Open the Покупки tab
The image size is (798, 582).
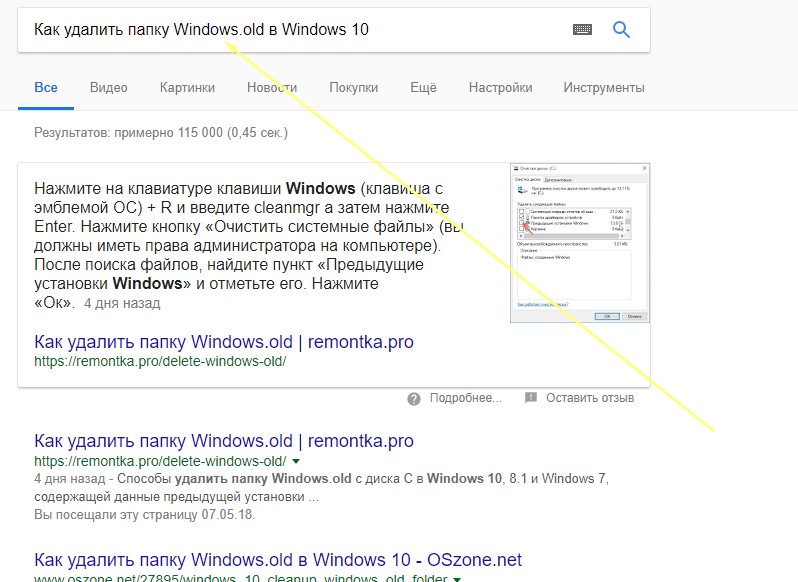click(x=354, y=88)
